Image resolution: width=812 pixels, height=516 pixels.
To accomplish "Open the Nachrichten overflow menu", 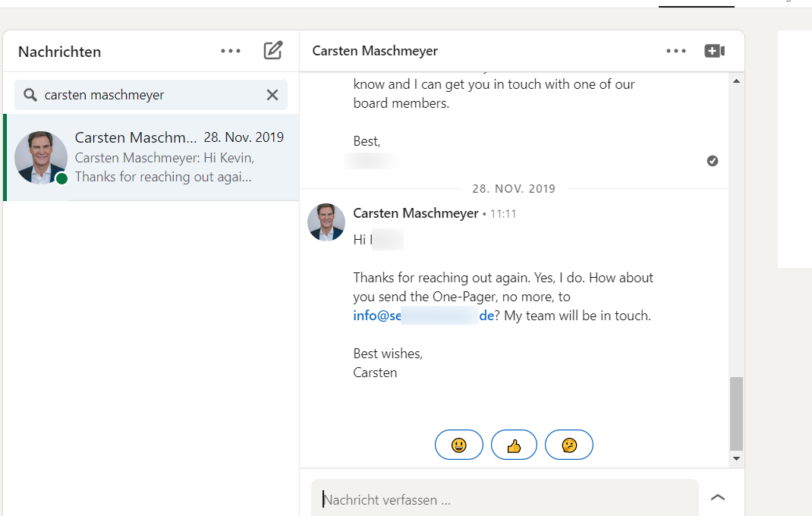I will pos(230,51).
